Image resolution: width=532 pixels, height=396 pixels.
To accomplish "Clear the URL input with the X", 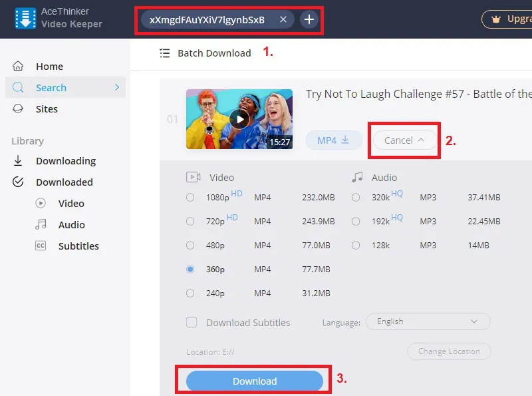I will [283, 19].
